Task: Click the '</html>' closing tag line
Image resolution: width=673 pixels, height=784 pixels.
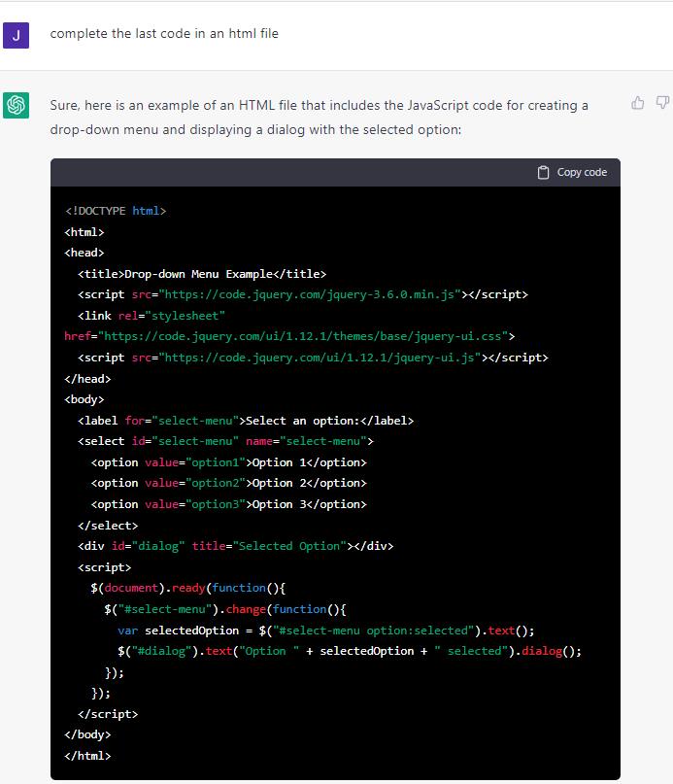Action: coord(87,756)
